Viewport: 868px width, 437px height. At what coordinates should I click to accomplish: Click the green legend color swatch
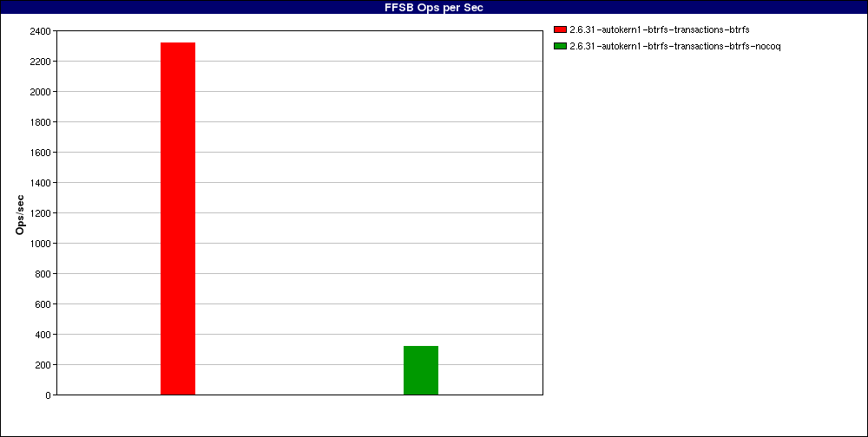560,46
